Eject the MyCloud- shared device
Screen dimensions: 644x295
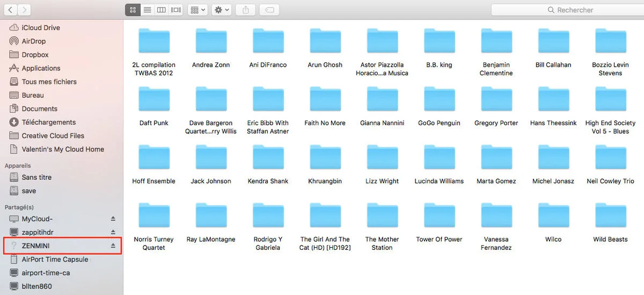[113, 219]
